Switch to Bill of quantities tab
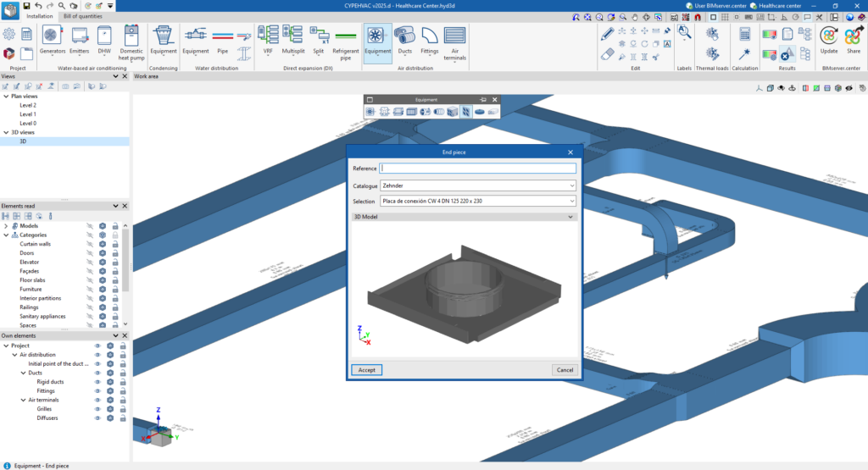The image size is (868, 470). coord(82,17)
